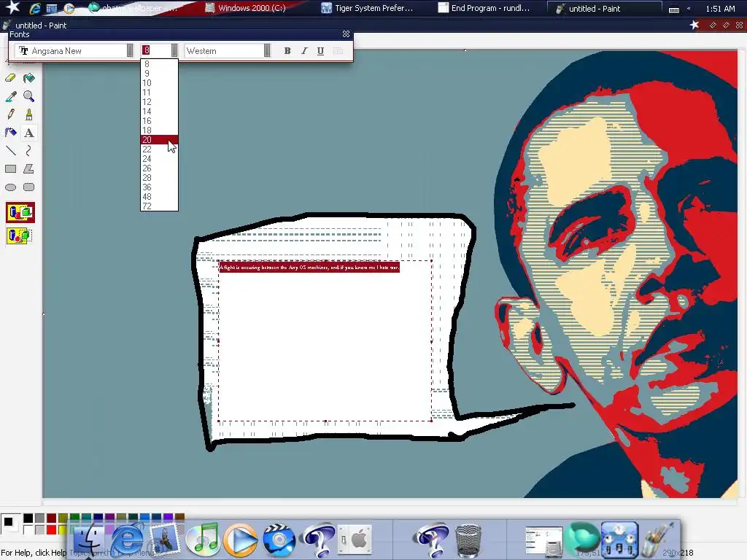Image resolution: width=747 pixels, height=560 pixels.
Task: Pick the Color Picker eyedropper tool
Action: pos(10,97)
